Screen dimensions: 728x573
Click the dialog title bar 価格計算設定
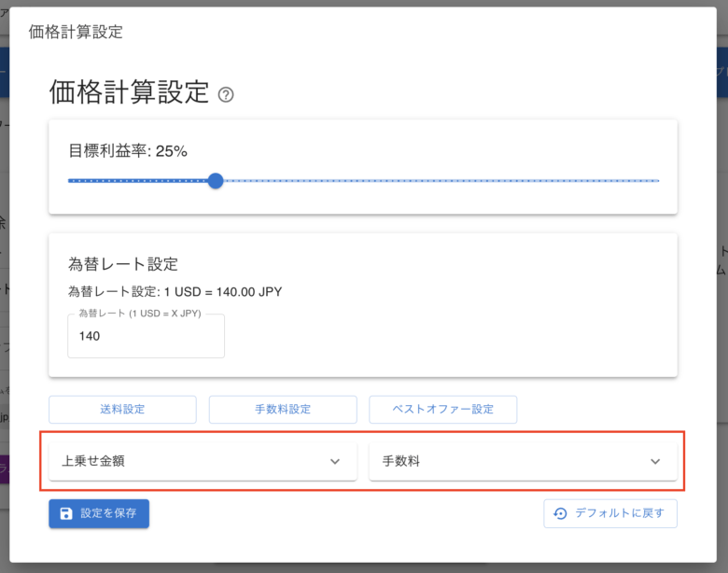pos(76,32)
